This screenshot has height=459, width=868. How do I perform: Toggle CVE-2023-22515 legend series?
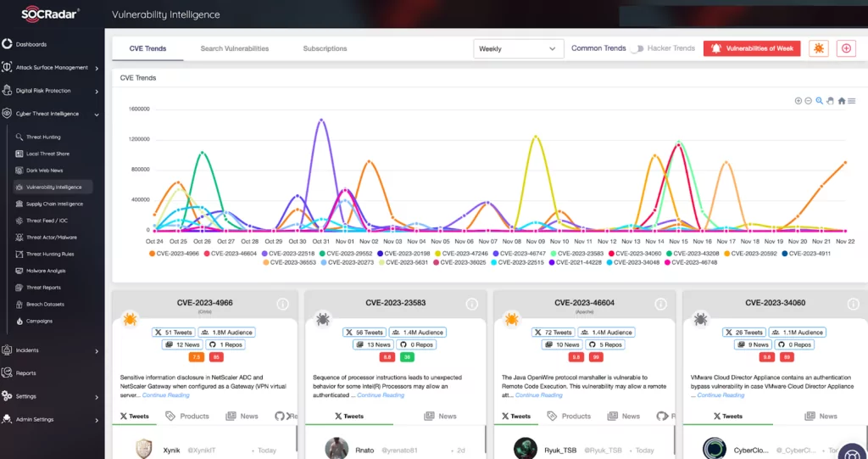click(x=518, y=262)
